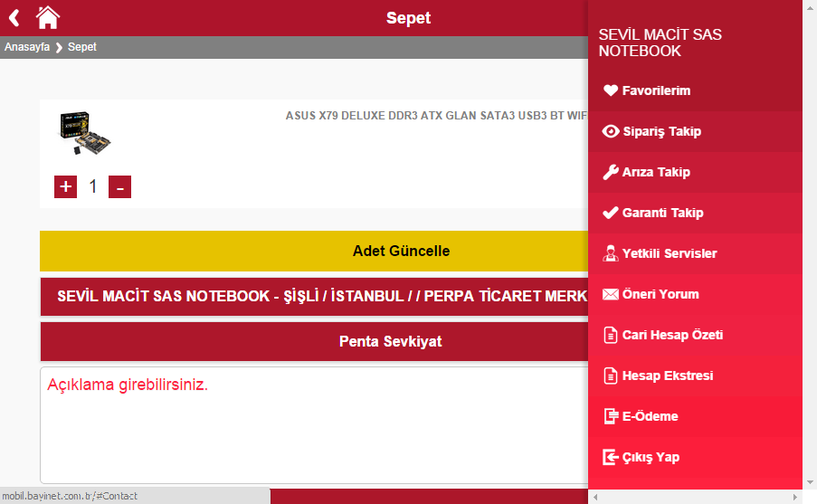Open the Home icon in header
Image resolution: width=817 pixels, height=504 pixels.
tap(47, 17)
